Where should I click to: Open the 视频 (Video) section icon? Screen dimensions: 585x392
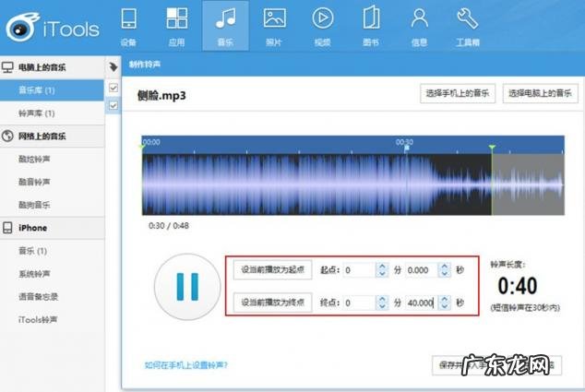click(322, 20)
